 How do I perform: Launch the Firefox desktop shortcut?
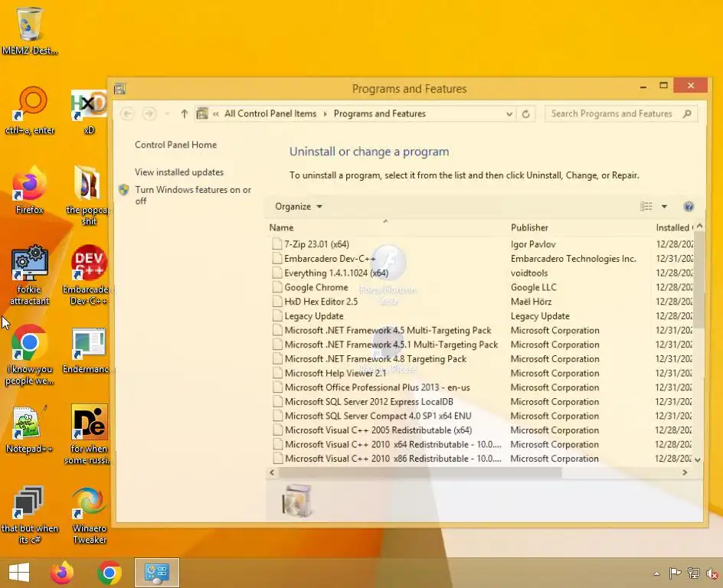(30, 191)
